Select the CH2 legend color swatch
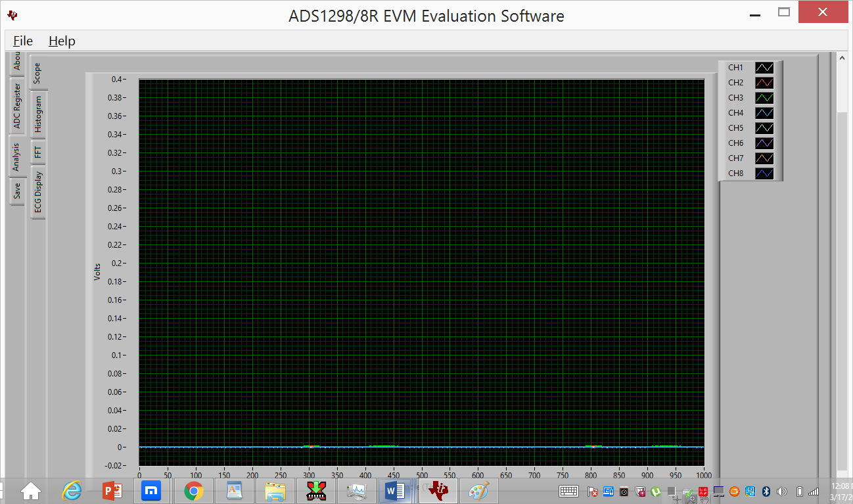Image resolution: width=853 pixels, height=504 pixels. coord(764,82)
